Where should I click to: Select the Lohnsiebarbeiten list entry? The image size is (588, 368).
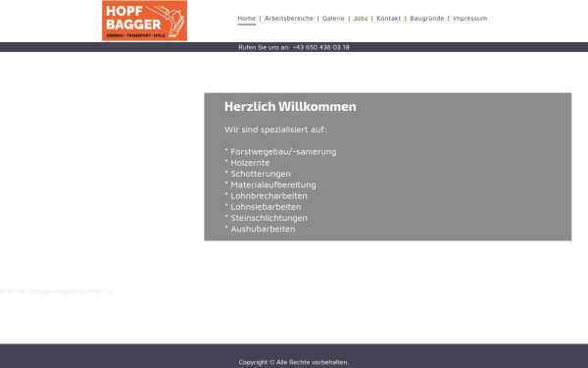coord(266,206)
